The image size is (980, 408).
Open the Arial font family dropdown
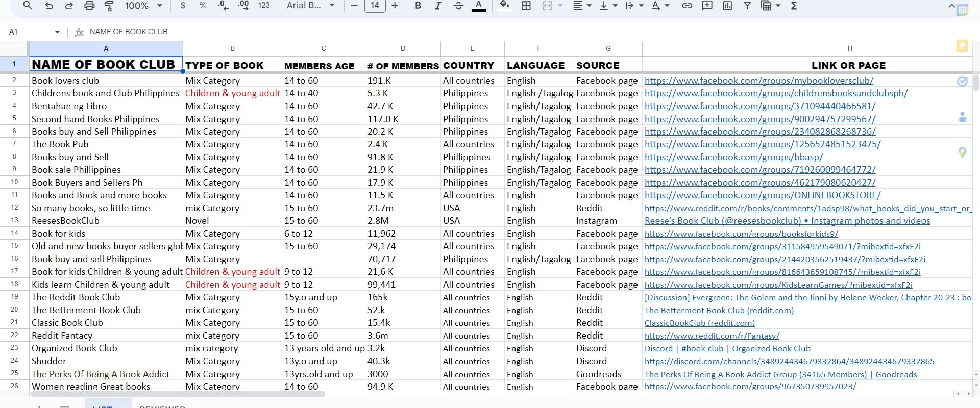(x=310, y=6)
